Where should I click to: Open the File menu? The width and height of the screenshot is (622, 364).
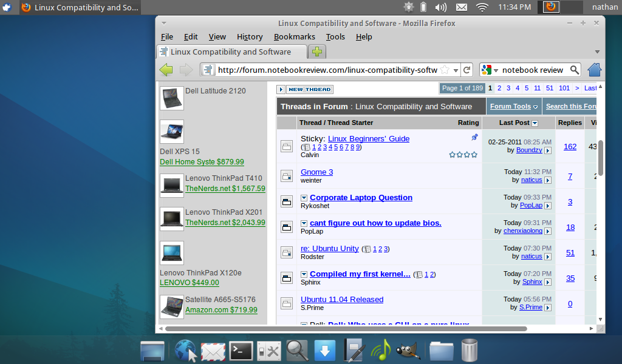coord(167,37)
